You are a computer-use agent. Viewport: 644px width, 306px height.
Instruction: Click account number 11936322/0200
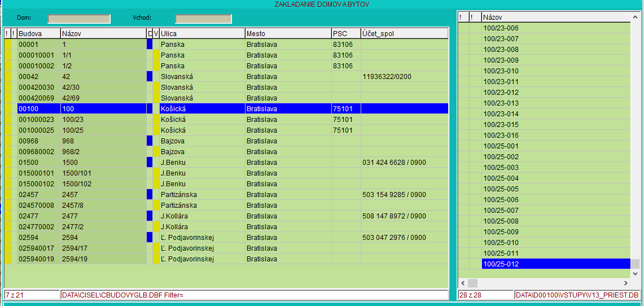click(x=387, y=76)
